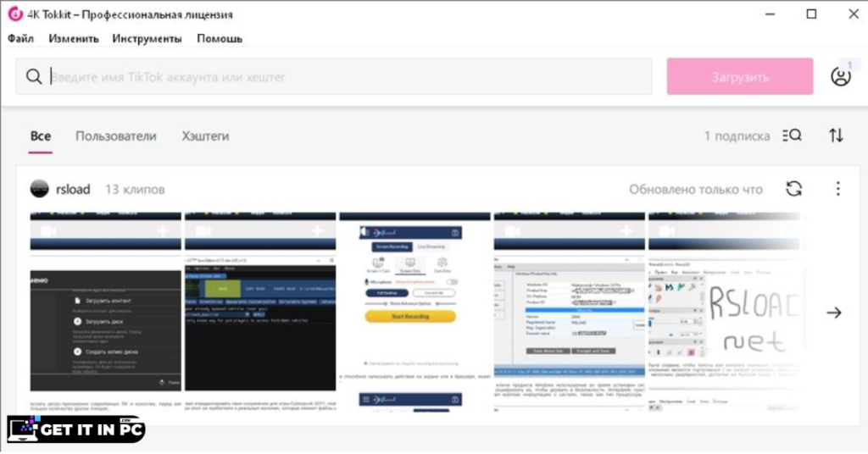Maximize the 4K Tokkit window

(811, 14)
